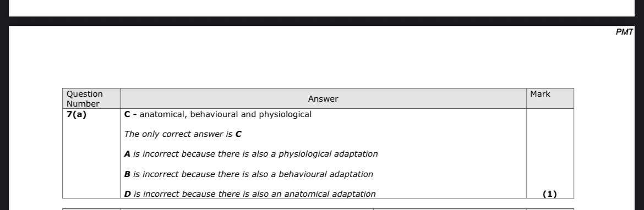Screen dimensions: 644x210
Task: Click the (1) mark value
Action: [x=549, y=194]
